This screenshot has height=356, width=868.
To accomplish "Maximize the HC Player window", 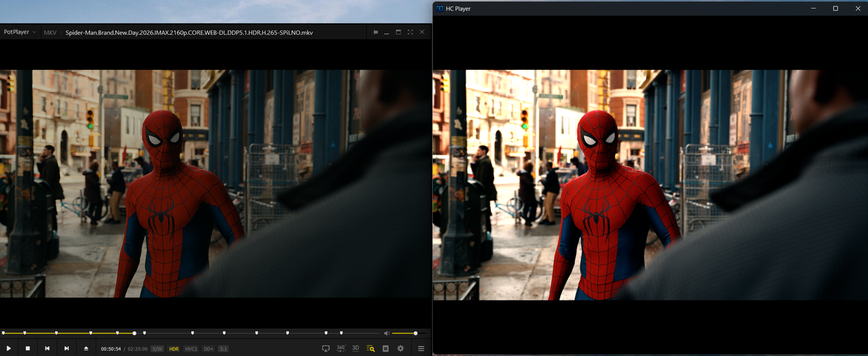I will pyautogui.click(x=835, y=8).
